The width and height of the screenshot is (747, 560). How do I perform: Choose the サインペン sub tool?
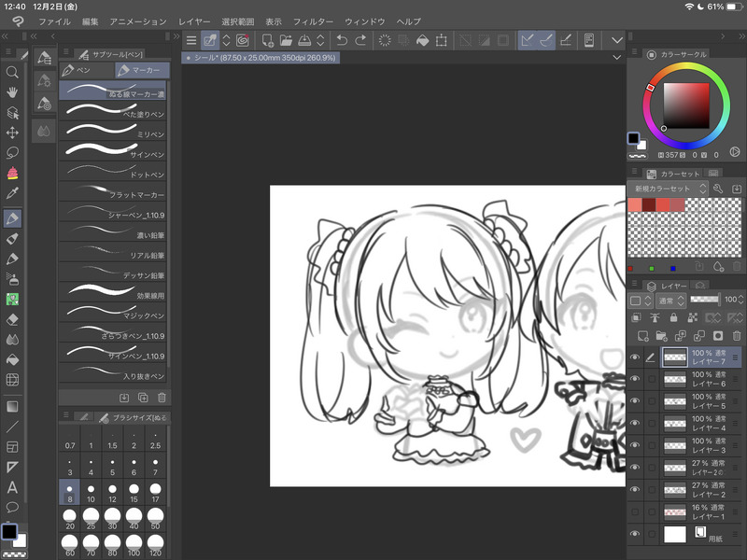113,151
